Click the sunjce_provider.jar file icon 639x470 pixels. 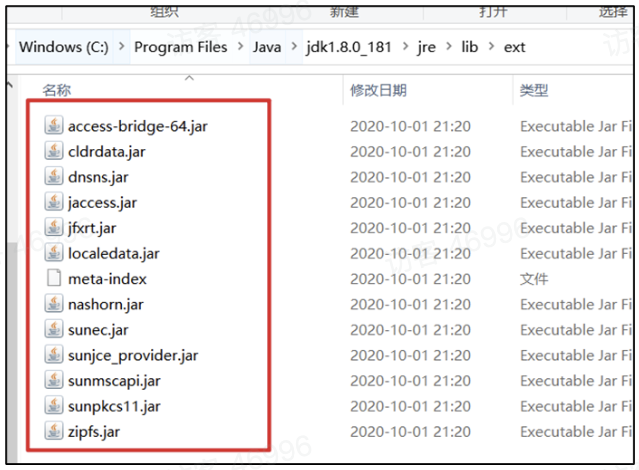[54, 355]
